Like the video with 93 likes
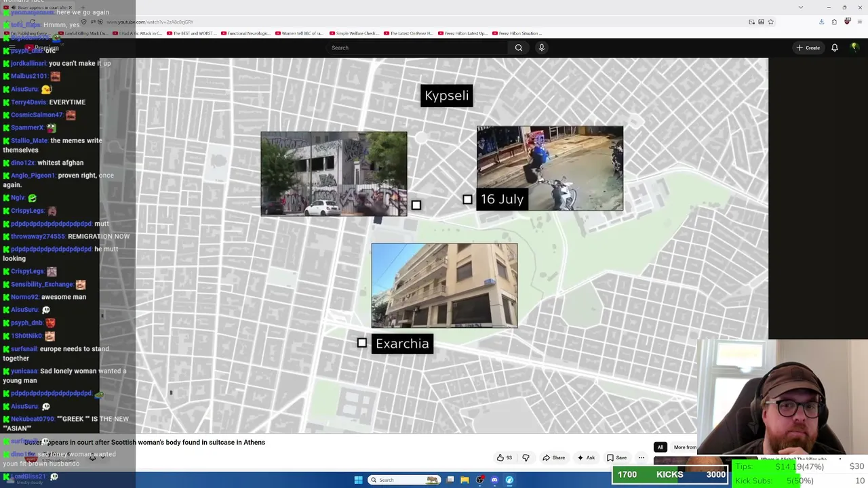The width and height of the screenshot is (868, 488). coord(504,457)
